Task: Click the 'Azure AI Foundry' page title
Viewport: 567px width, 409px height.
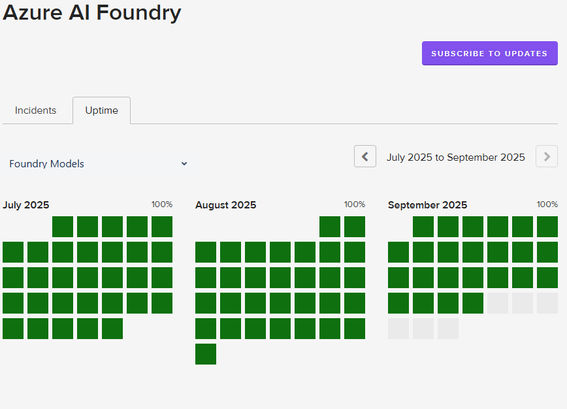Action: pos(92,13)
